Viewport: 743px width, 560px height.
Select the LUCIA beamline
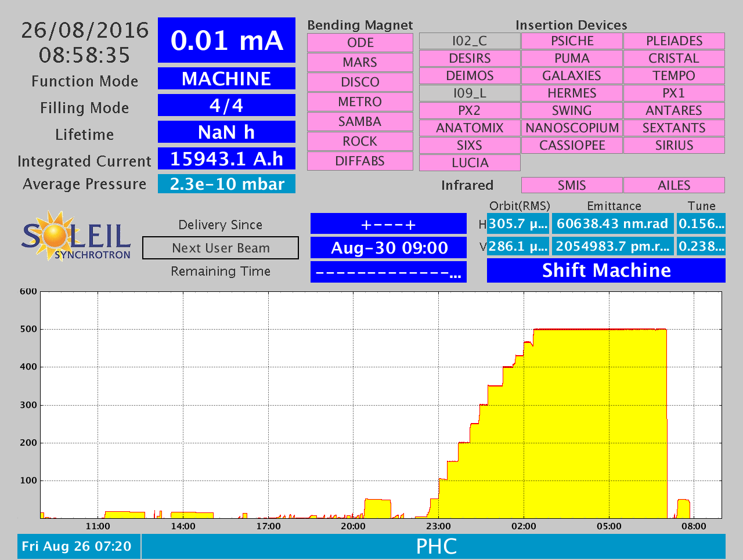(x=470, y=163)
